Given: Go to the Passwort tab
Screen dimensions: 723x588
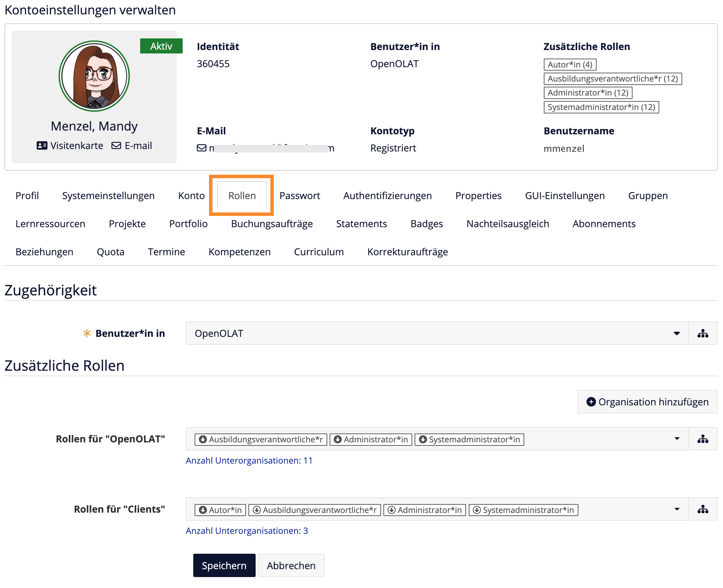Looking at the screenshot, I should pos(299,196).
